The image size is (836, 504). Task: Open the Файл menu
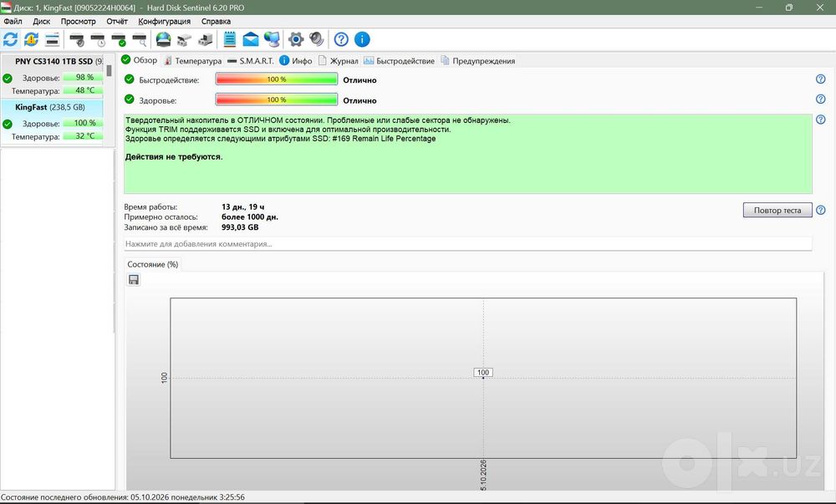click(13, 21)
